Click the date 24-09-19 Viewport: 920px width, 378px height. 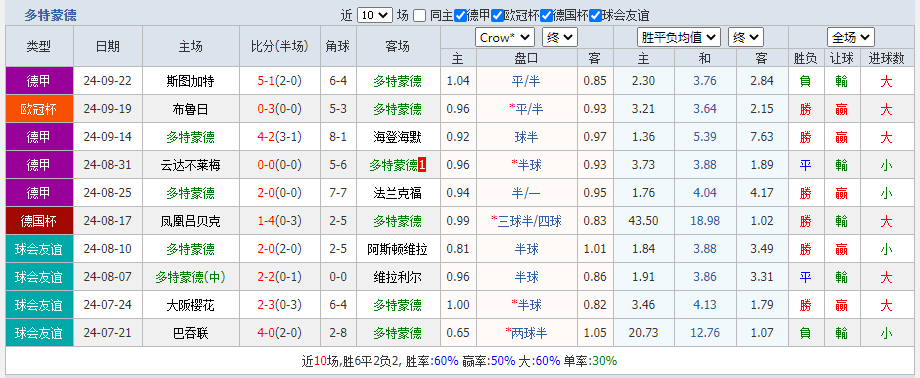[x=108, y=109]
